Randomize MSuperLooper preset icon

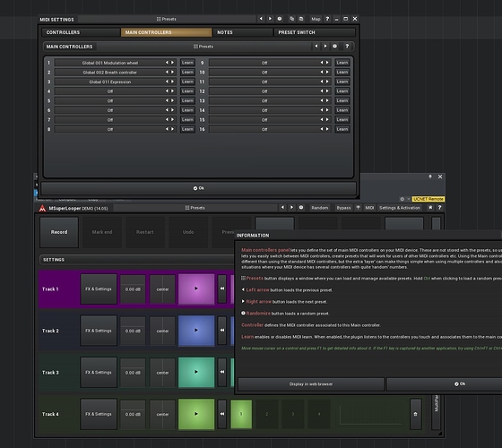(x=301, y=208)
